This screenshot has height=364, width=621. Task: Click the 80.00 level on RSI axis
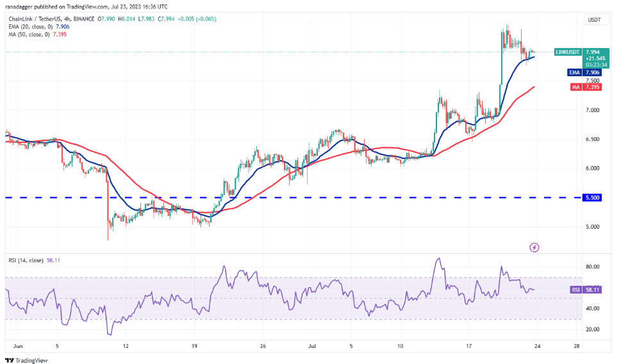click(593, 267)
